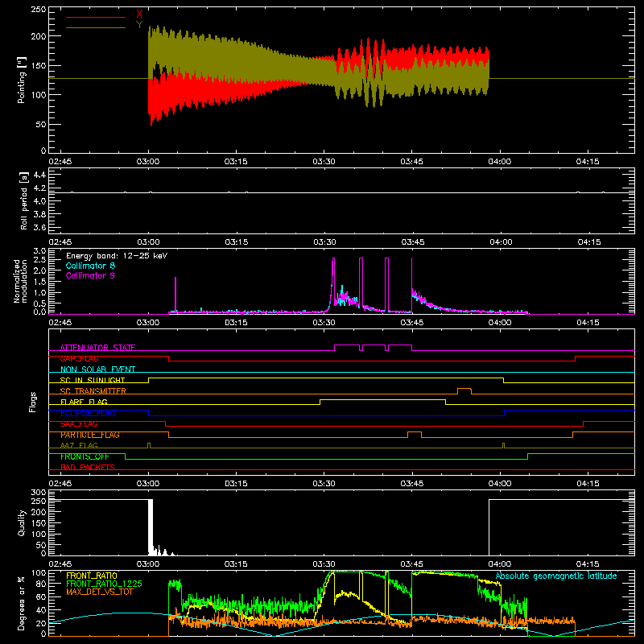Click the NON_SOLAR_EVENT flag label
Image resolution: width=644 pixels, height=644 pixels.
coord(97,369)
